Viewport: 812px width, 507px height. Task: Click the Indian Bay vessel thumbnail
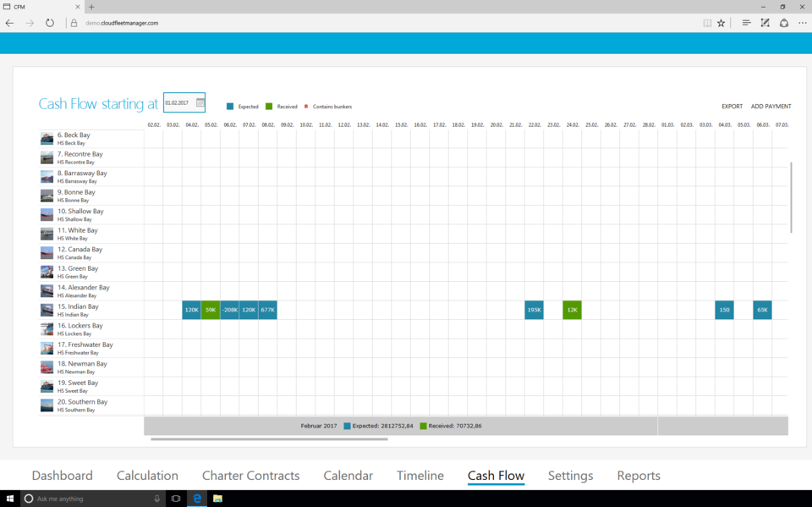click(47, 310)
